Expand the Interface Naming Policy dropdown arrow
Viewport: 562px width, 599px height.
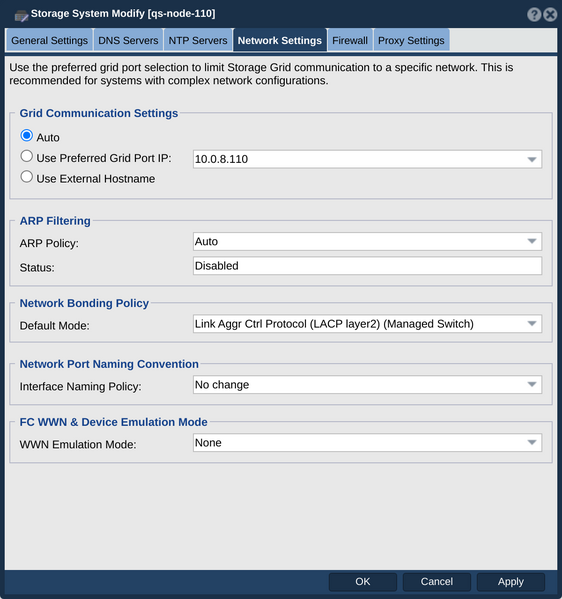(532, 385)
